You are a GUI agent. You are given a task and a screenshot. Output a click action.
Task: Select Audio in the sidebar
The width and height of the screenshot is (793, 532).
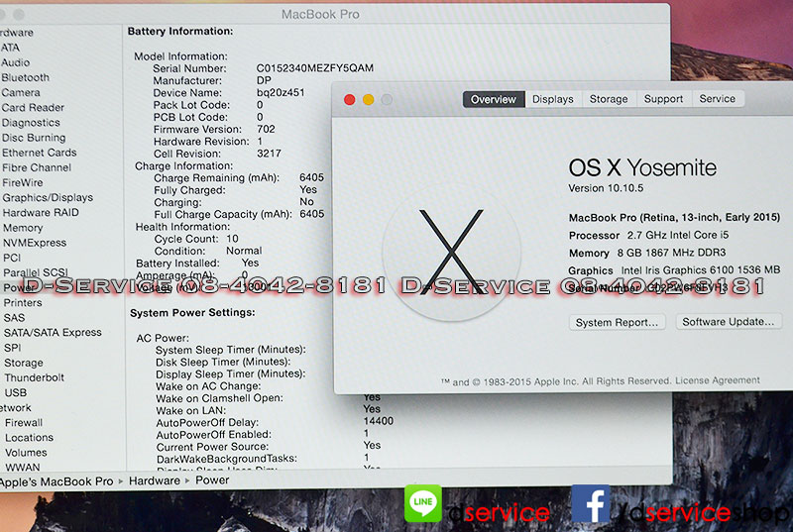[x=15, y=62]
